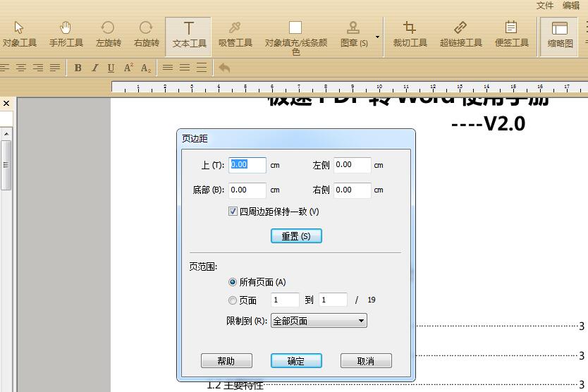588x392 pixels.
Task: Apply subscript formatting
Action: pyautogui.click(x=146, y=68)
